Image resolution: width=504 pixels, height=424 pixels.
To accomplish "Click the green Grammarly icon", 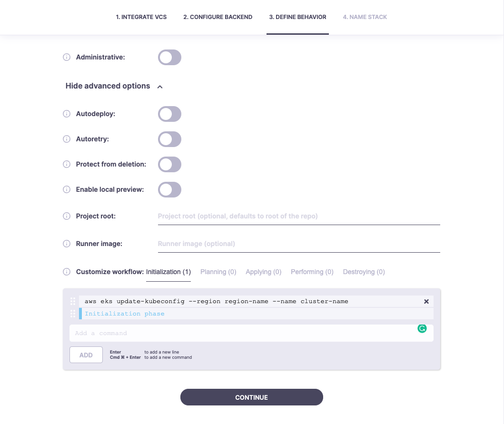I will coord(422,328).
